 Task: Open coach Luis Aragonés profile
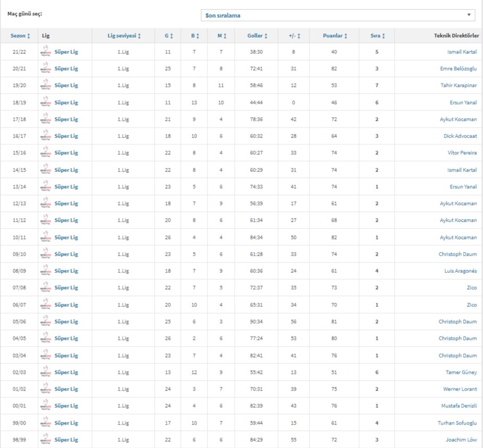pyautogui.click(x=461, y=271)
